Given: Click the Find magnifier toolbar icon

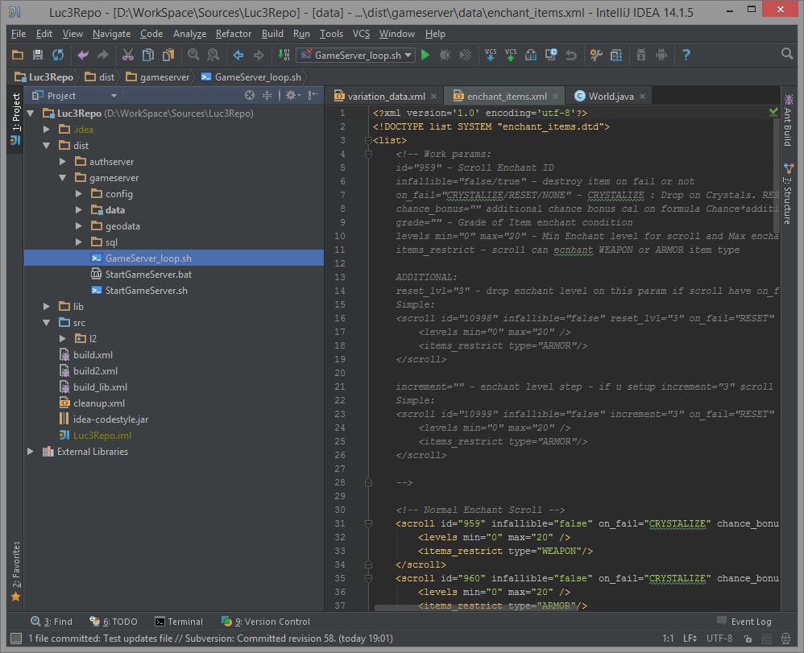Looking at the screenshot, I should click(x=193, y=55).
